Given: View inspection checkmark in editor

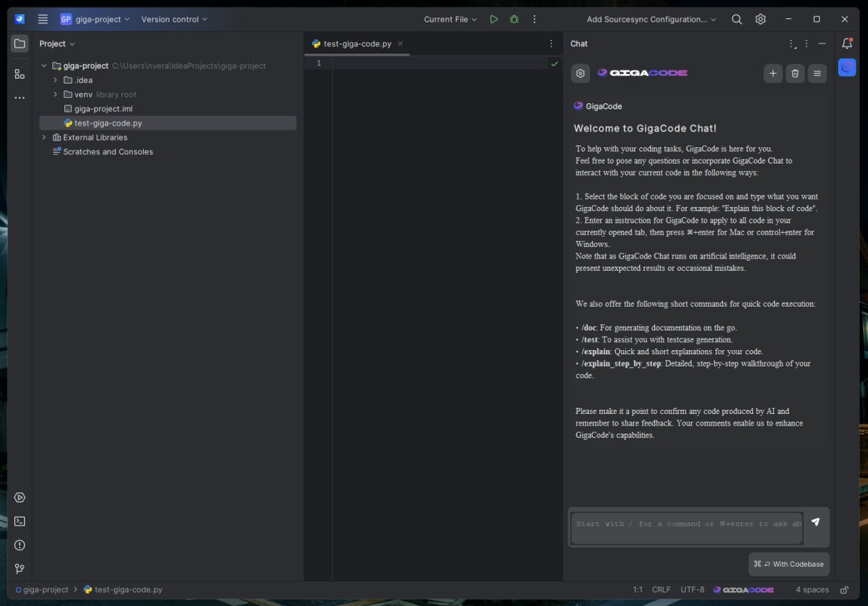Looking at the screenshot, I should point(555,63).
